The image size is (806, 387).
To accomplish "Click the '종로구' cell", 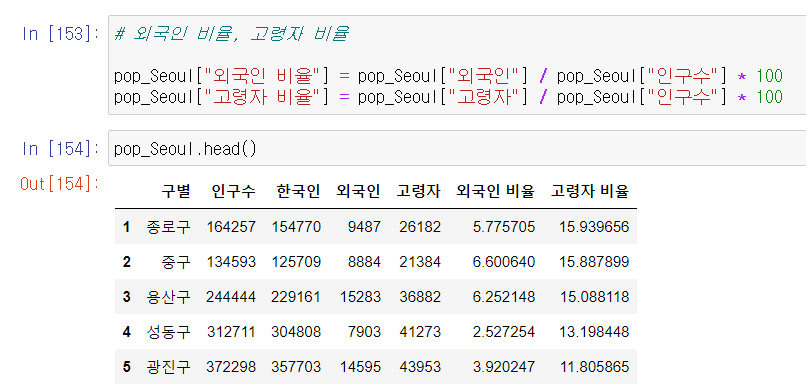I will point(168,227).
